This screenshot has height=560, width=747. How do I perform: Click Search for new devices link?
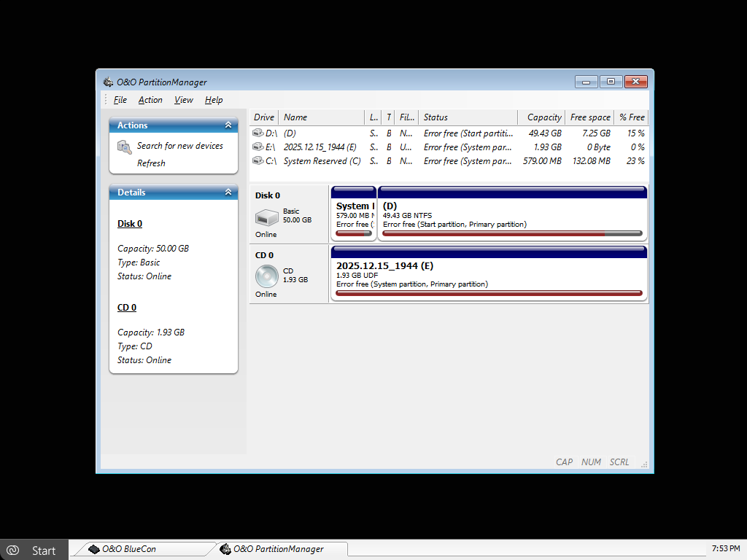coord(179,146)
